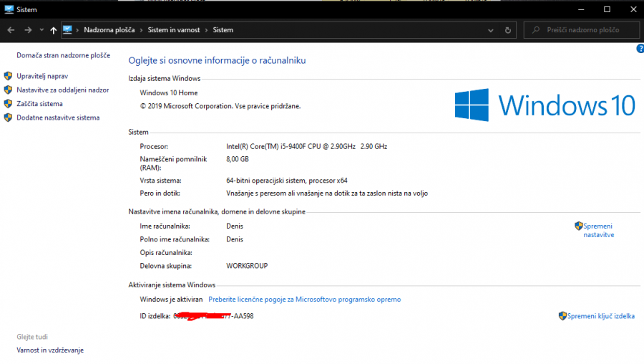Click the WORKGROUP value
The image size is (644, 364).
(247, 266)
